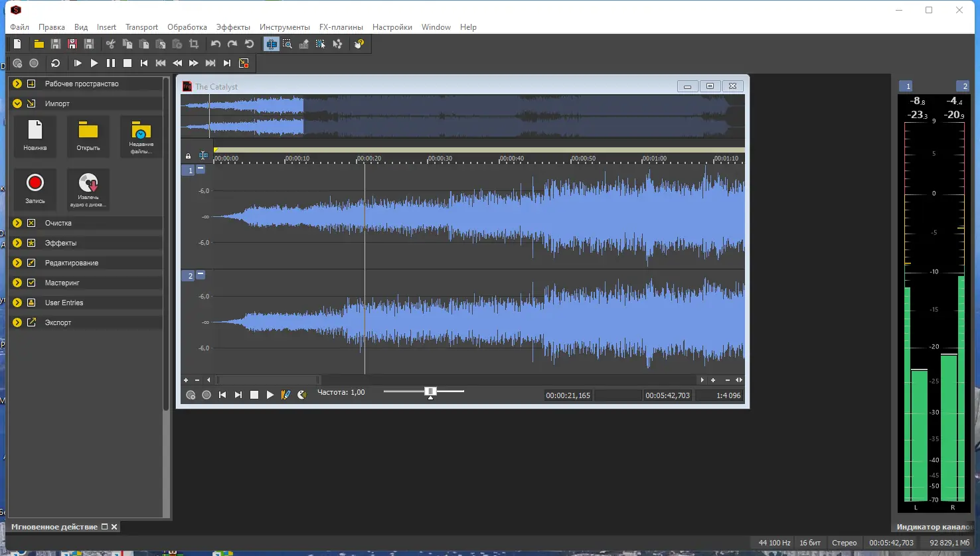This screenshot has height=556, width=980.
Task: Open the Правка menu
Action: (52, 27)
